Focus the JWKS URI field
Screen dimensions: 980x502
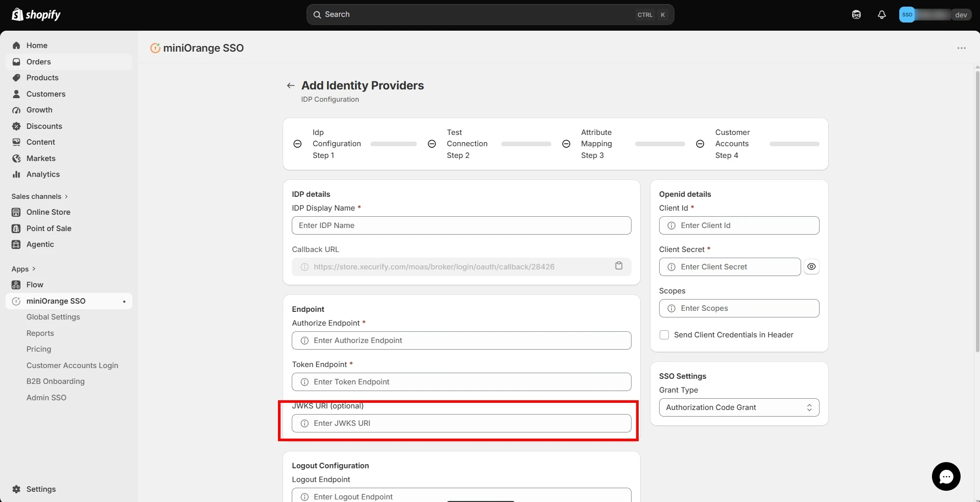(x=461, y=423)
